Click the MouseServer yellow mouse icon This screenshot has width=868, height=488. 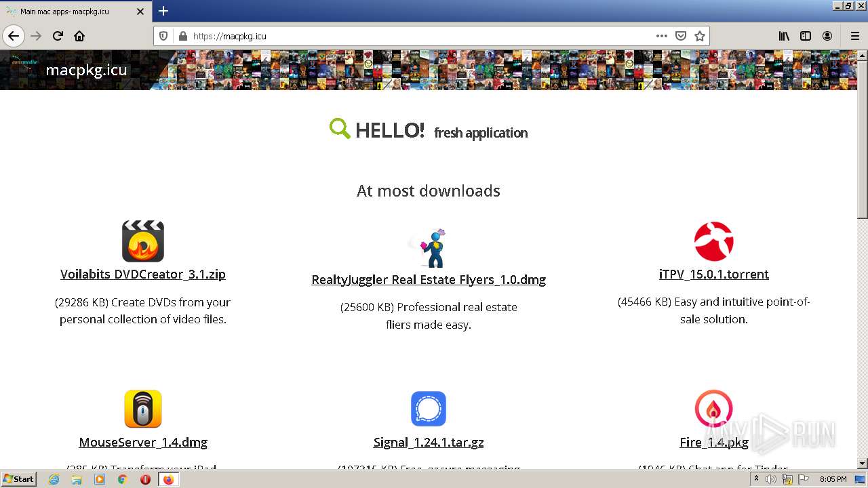click(143, 409)
